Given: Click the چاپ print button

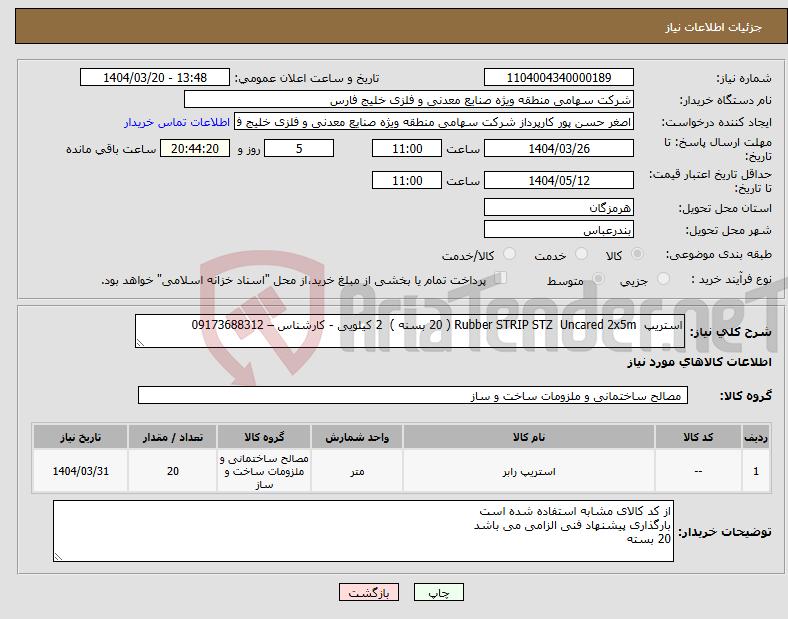Looking at the screenshot, I should [439, 592].
